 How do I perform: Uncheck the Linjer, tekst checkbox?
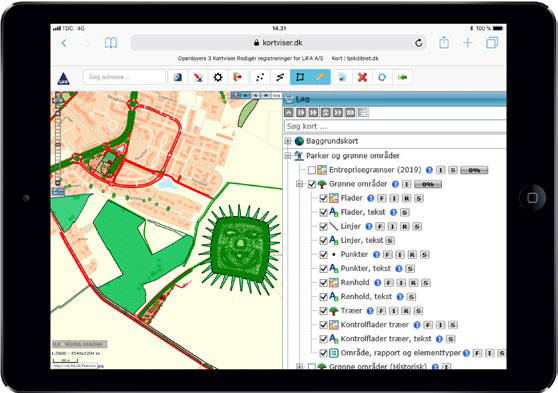(x=323, y=240)
